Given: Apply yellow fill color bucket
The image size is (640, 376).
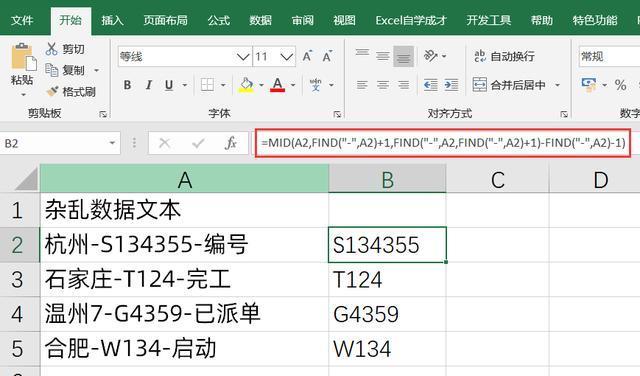Looking at the screenshot, I should point(246,85).
